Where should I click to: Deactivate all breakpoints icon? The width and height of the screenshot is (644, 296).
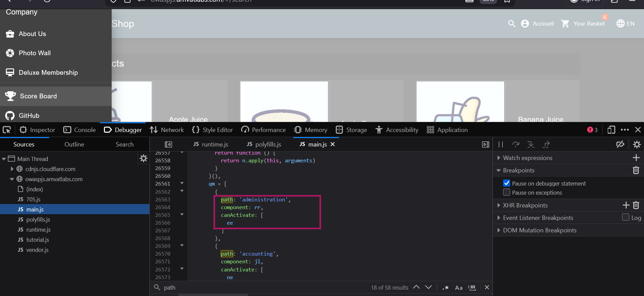click(x=620, y=144)
